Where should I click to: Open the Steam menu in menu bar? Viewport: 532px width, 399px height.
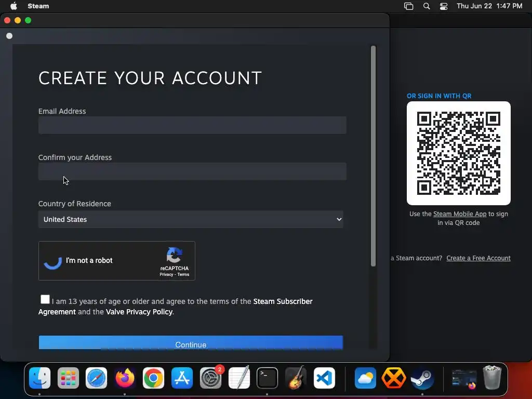click(x=38, y=6)
